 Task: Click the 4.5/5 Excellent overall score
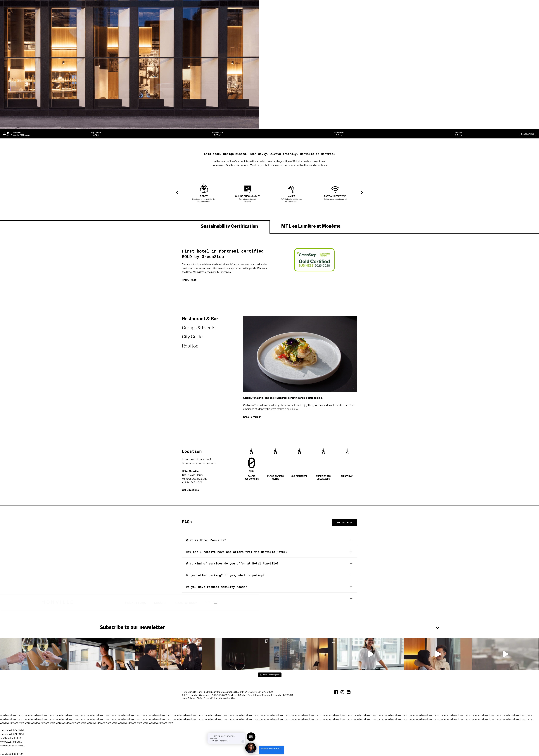click(x=17, y=134)
